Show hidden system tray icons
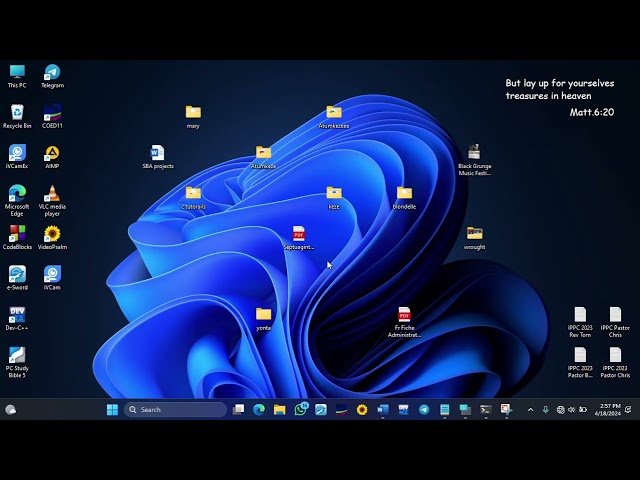The width and height of the screenshot is (640, 480). [x=531, y=409]
